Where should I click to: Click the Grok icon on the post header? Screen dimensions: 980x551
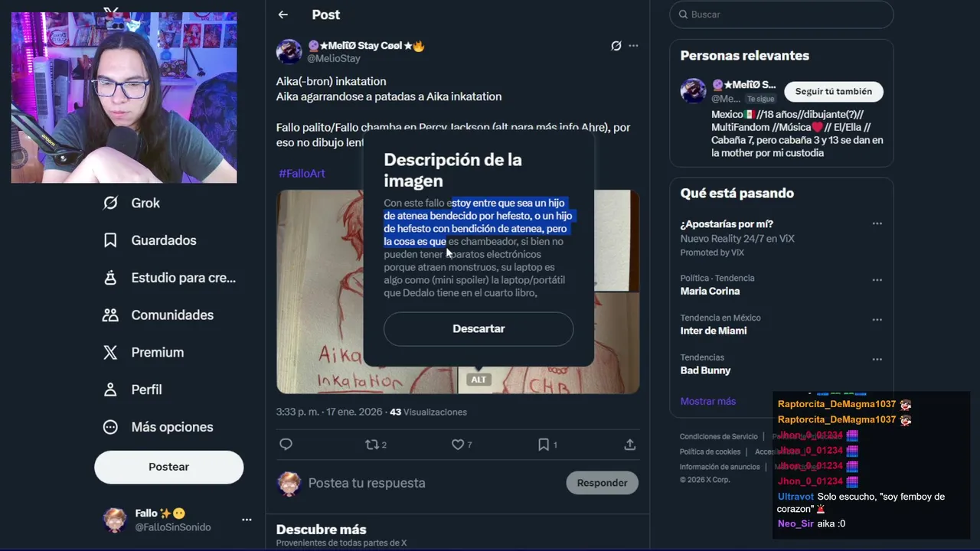pos(616,46)
